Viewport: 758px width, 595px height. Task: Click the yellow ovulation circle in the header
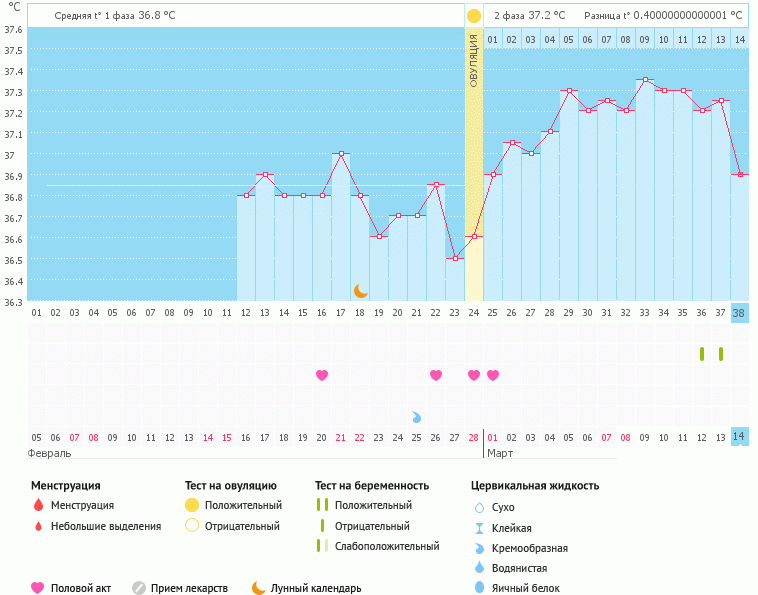click(474, 16)
